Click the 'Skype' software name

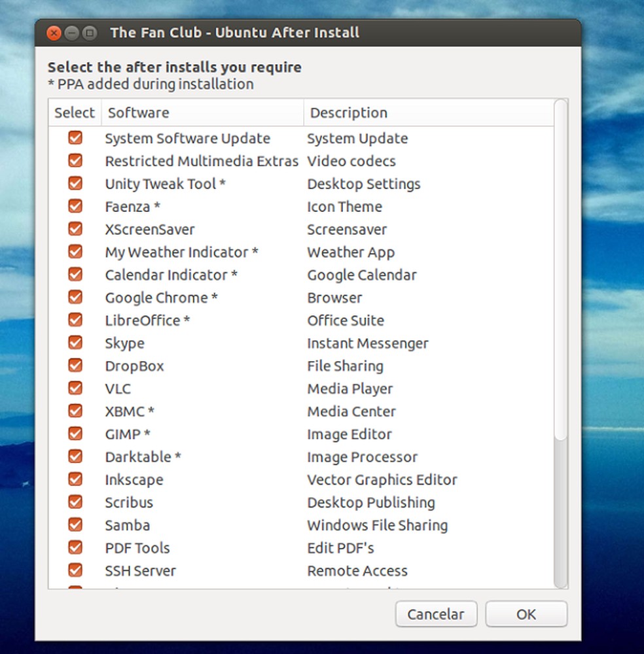[x=125, y=344]
